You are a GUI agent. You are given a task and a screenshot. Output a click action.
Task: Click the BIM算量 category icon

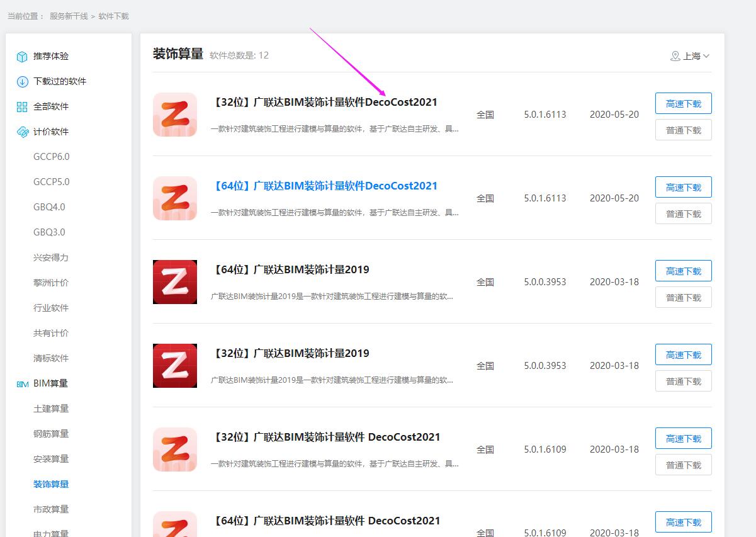[x=22, y=384]
